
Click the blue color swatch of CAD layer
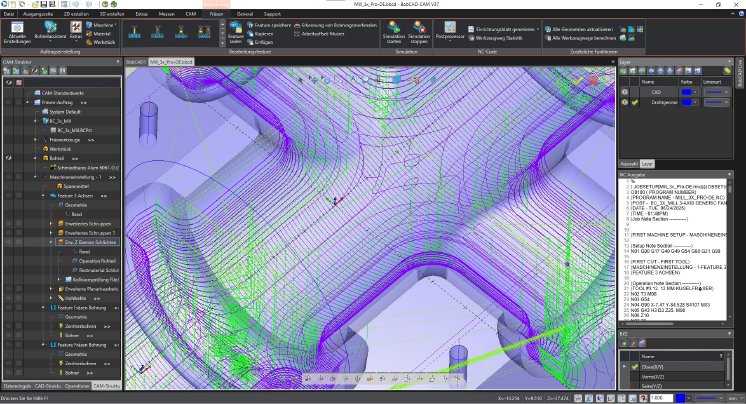(688, 90)
